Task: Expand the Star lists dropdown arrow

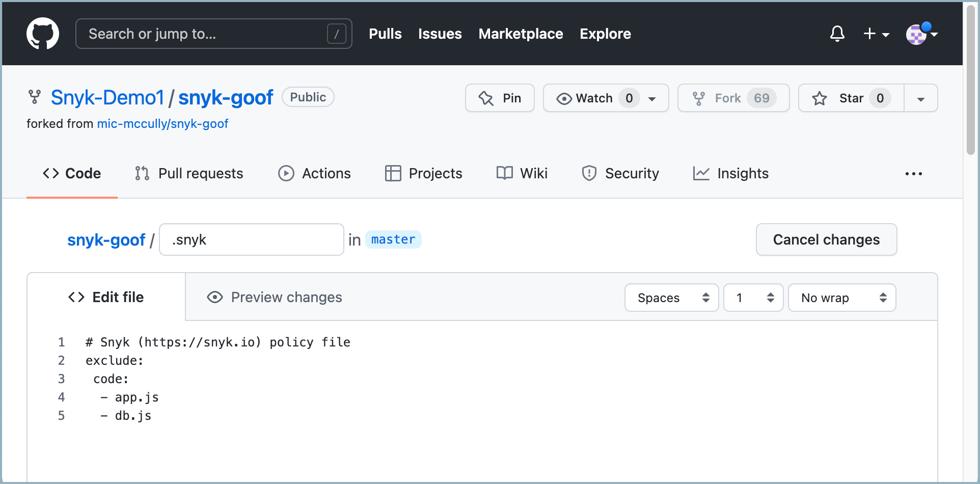Action: (920, 98)
